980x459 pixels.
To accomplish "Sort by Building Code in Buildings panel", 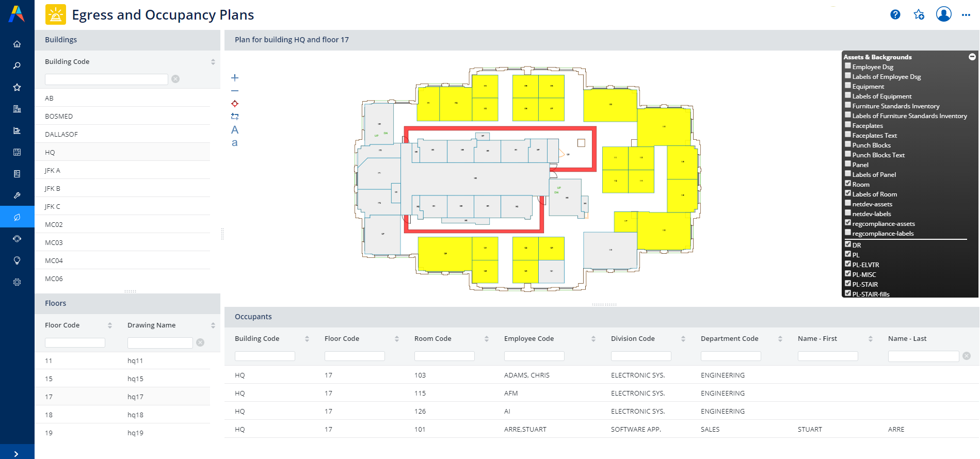I will tap(213, 62).
